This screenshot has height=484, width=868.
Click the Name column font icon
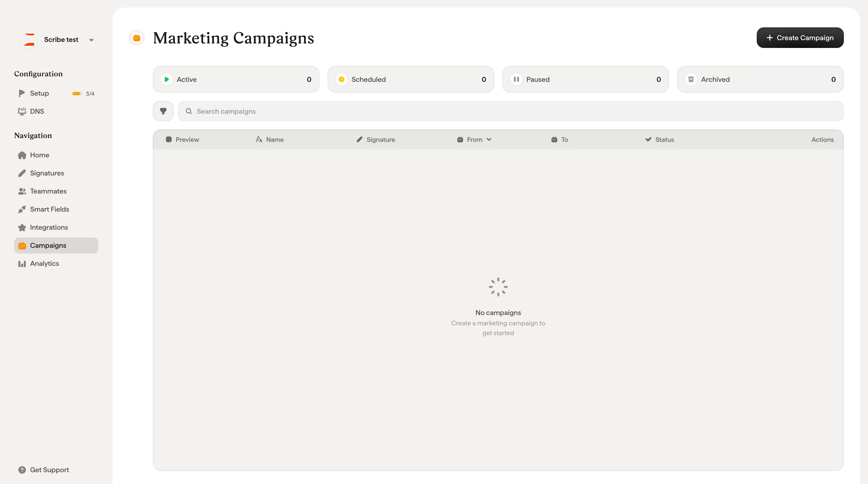click(x=259, y=139)
